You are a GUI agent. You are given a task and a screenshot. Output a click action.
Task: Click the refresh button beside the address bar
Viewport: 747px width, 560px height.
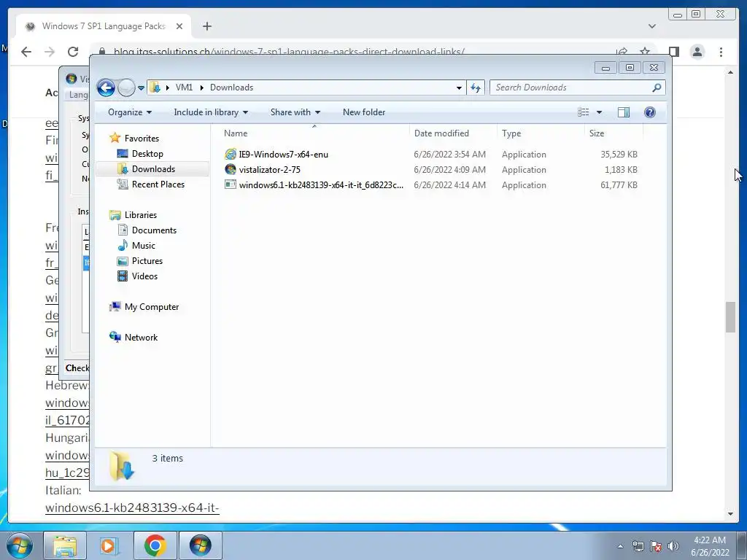click(476, 87)
